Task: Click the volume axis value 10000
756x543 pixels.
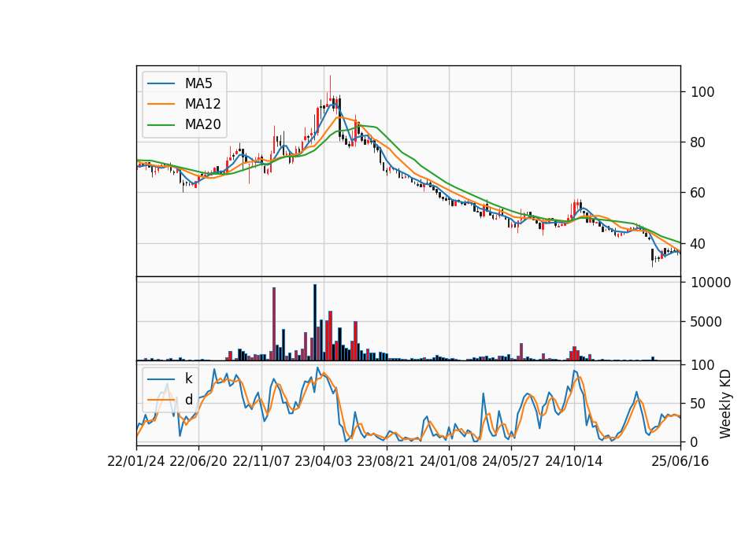Action: [x=710, y=283]
